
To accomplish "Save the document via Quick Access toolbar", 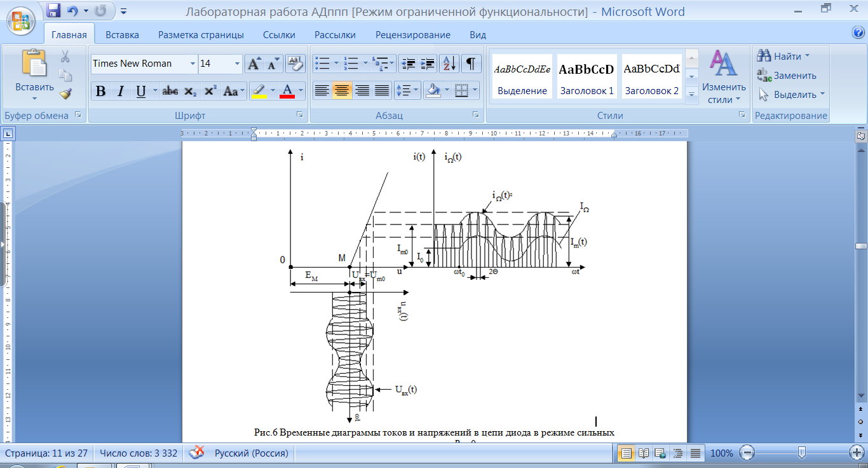I will pos(54,10).
